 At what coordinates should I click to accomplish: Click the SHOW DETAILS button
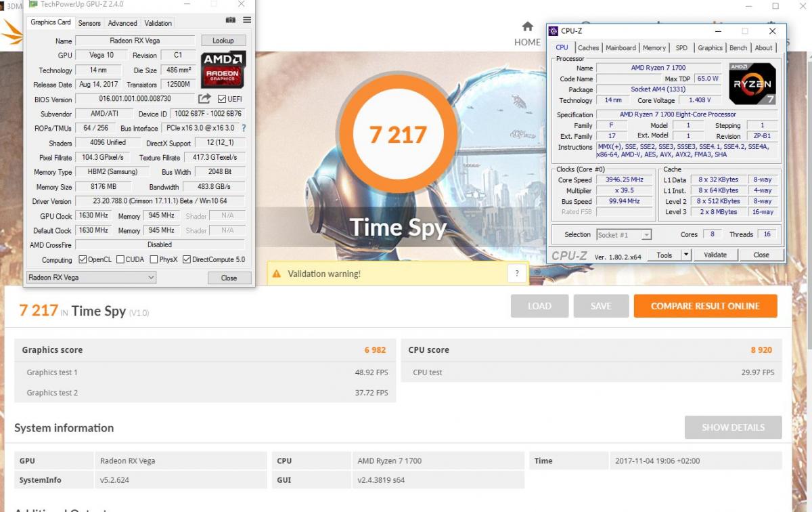[733, 427]
